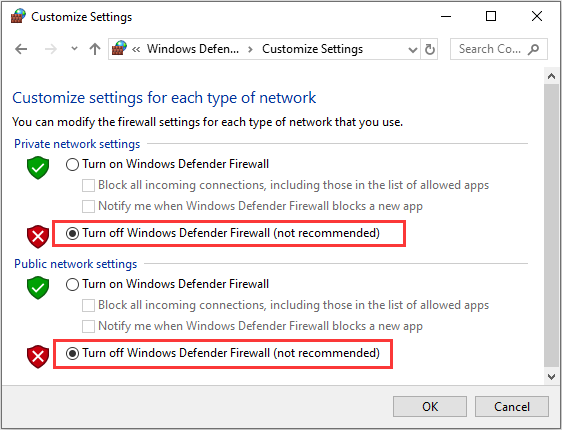Expand the address bar history chevron
This screenshot has width=562, height=430.
pos(413,49)
